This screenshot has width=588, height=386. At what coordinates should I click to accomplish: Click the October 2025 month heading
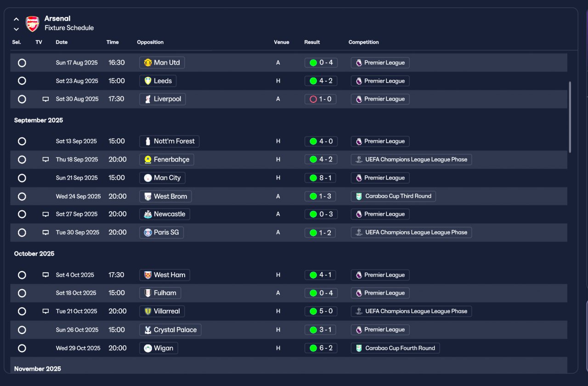click(34, 254)
